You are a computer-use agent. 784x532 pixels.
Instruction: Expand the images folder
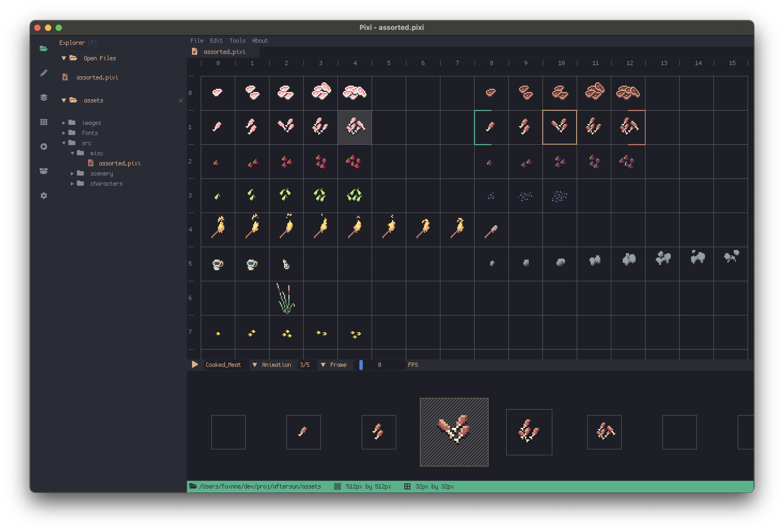tap(64, 122)
